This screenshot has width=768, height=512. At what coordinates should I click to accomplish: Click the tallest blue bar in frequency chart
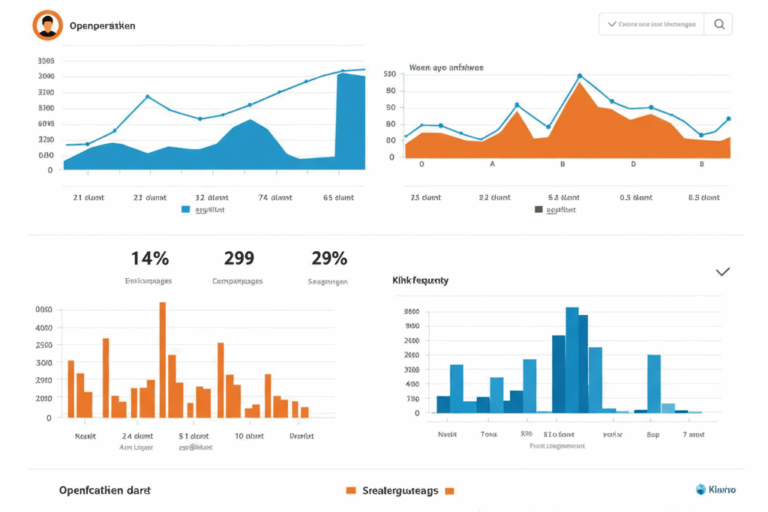click(572, 360)
